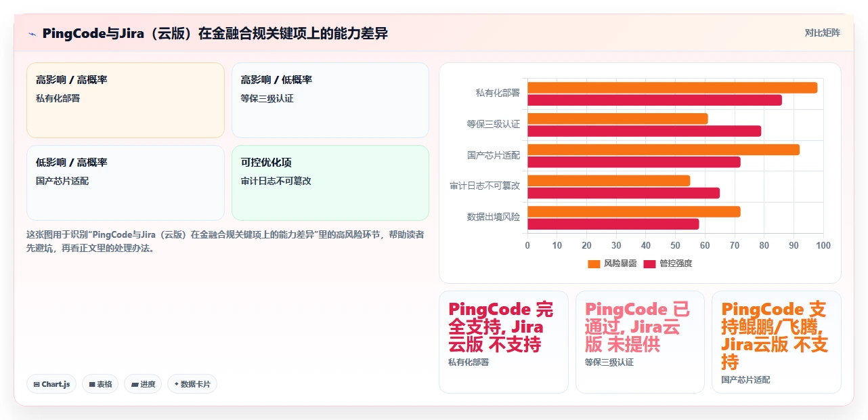This screenshot has height=420, width=868.
Task: Click the Chart.js tag
Action: click(52, 384)
